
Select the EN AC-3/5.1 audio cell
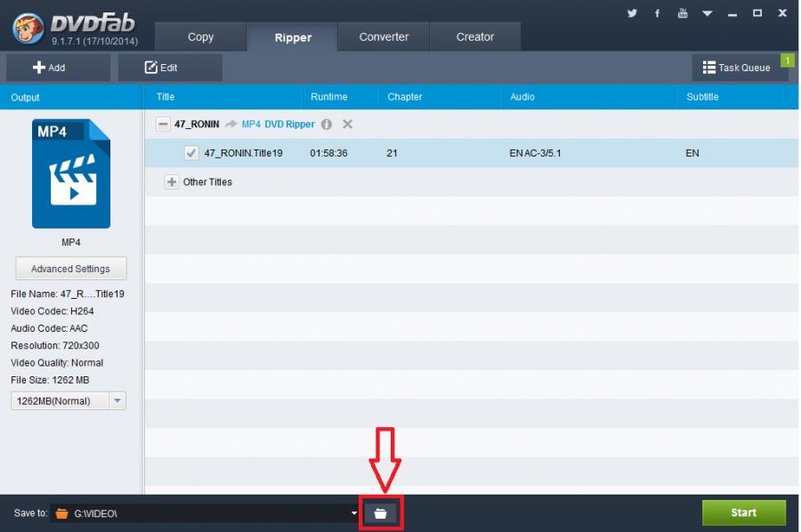pyautogui.click(x=535, y=153)
